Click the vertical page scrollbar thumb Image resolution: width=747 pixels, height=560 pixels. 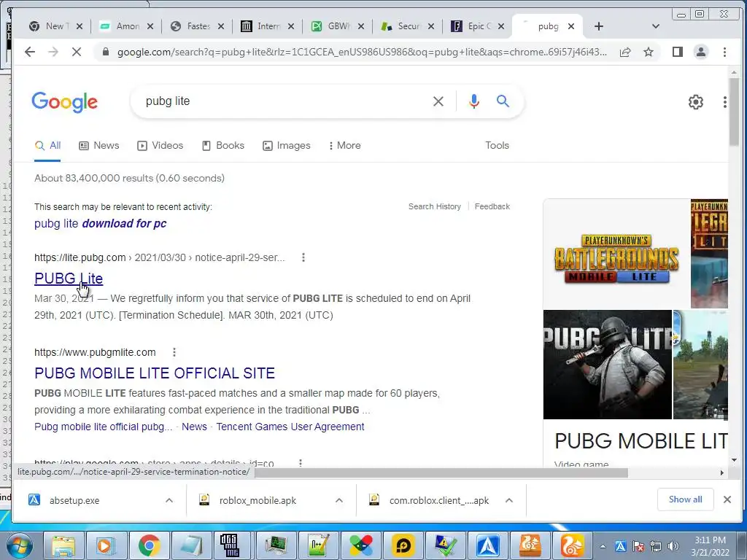click(734, 112)
